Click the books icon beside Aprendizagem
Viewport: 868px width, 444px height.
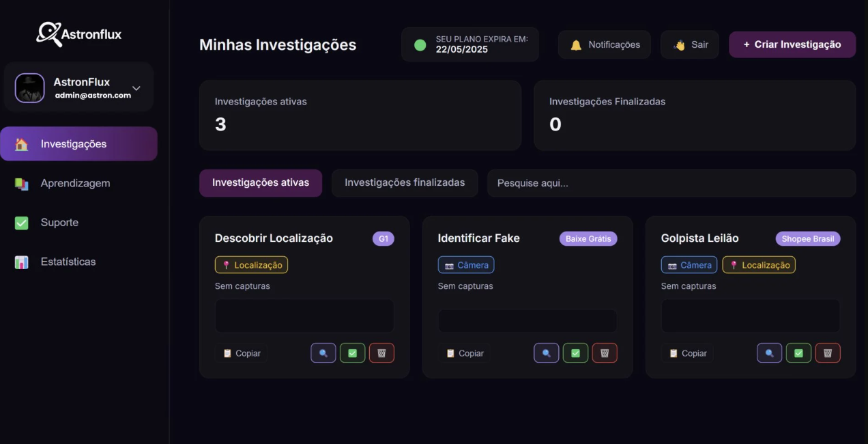pos(22,184)
